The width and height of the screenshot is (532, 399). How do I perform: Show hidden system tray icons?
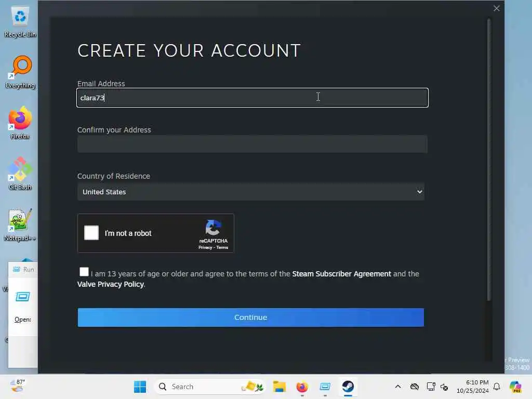[x=398, y=387]
